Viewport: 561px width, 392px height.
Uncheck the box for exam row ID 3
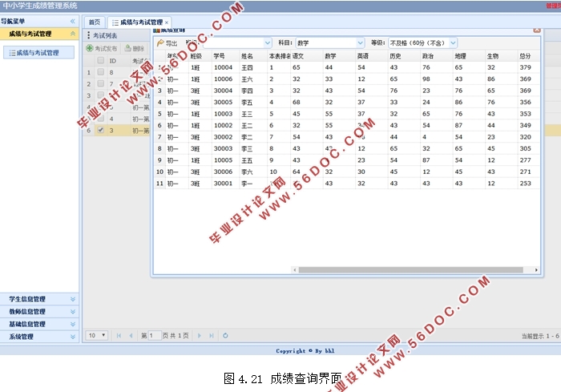(100, 130)
